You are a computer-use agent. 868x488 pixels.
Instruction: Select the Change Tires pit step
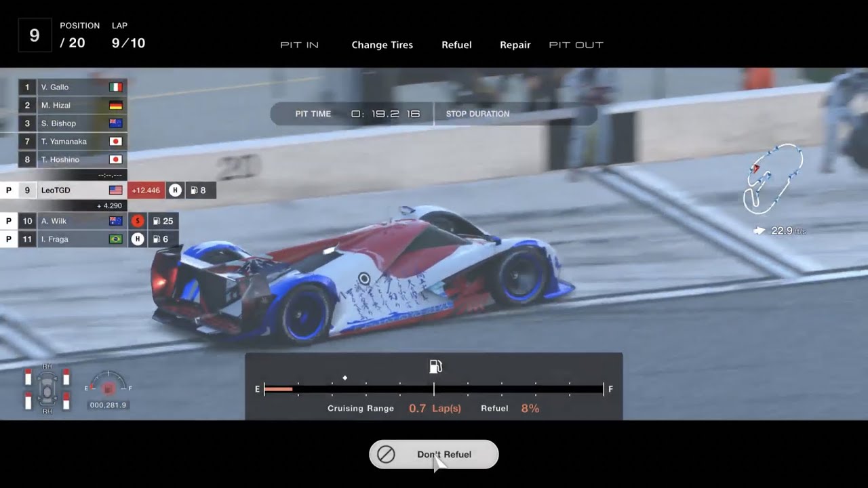click(382, 45)
